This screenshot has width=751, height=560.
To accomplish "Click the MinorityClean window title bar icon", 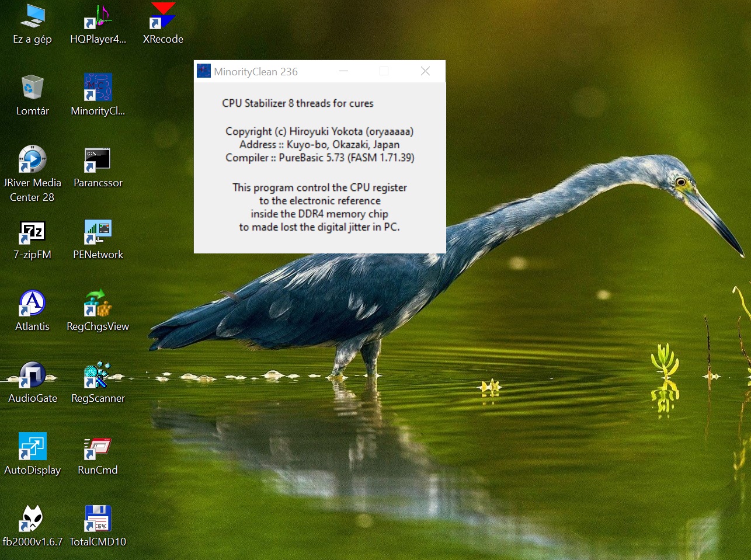I will coord(204,71).
